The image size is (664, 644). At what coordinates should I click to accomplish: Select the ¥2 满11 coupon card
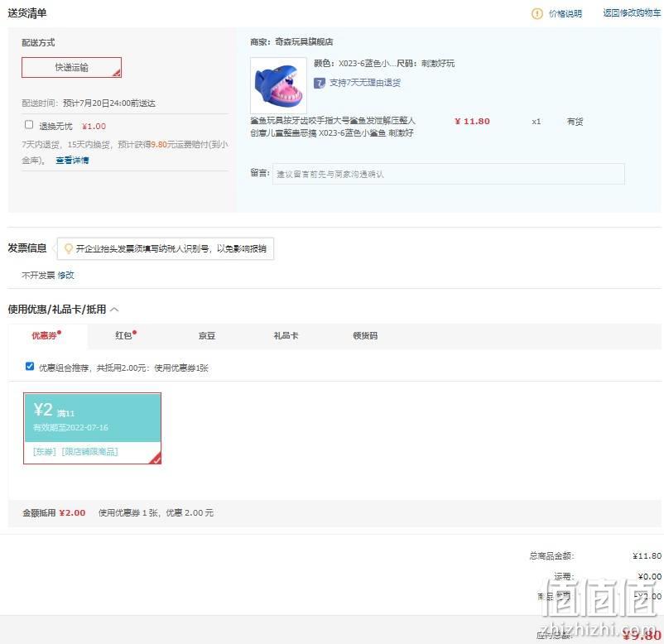[x=93, y=428]
